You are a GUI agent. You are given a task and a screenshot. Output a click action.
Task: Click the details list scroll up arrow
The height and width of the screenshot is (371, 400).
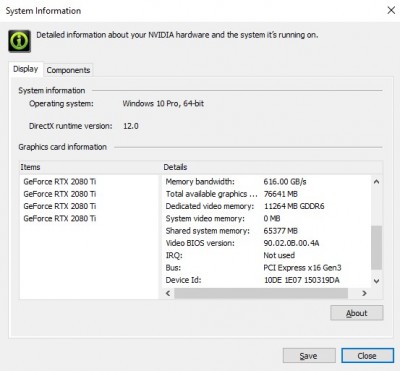tap(377, 182)
